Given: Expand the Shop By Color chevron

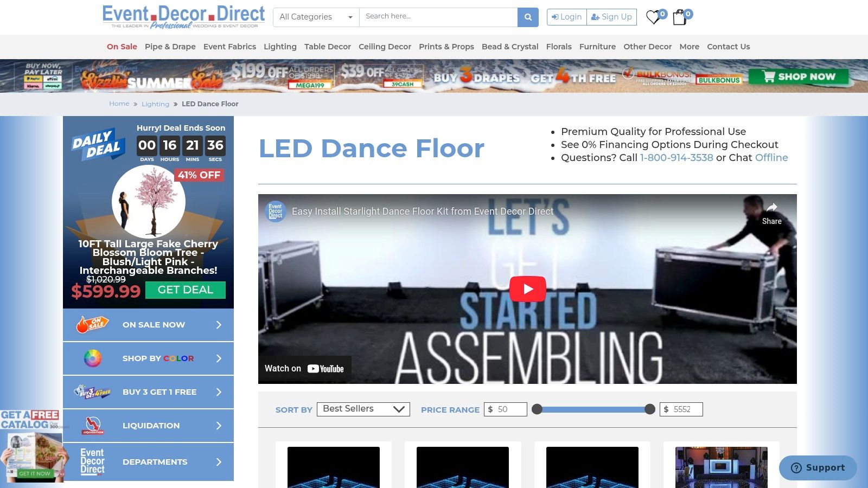Looking at the screenshot, I should coord(219,358).
